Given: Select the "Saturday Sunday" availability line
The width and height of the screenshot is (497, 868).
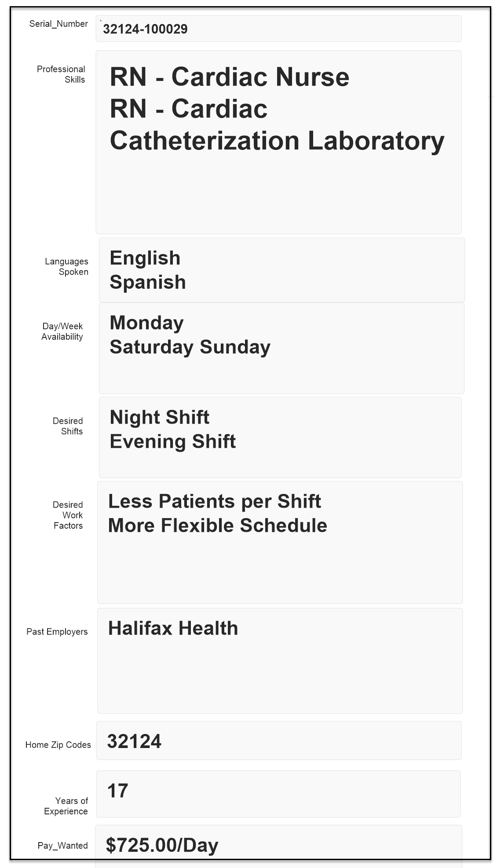Looking at the screenshot, I should tap(190, 347).
